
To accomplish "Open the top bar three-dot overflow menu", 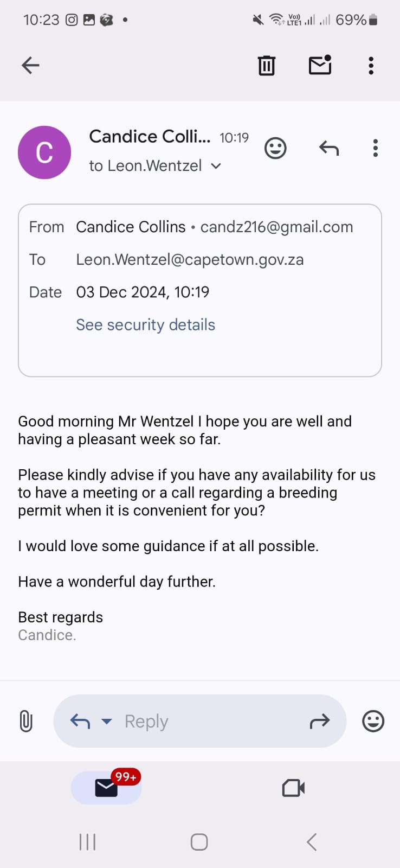I will (x=371, y=66).
